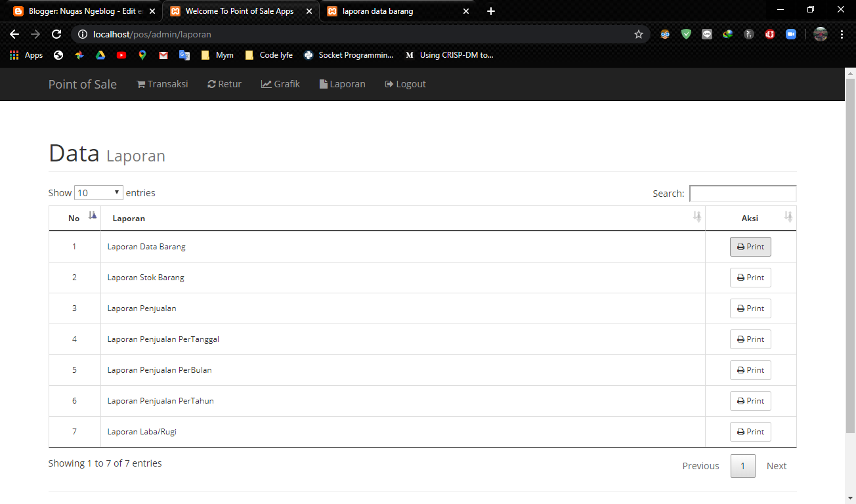Print Laporan Penjualan PerTahun
Image resolution: width=856 pixels, height=504 pixels.
750,401
